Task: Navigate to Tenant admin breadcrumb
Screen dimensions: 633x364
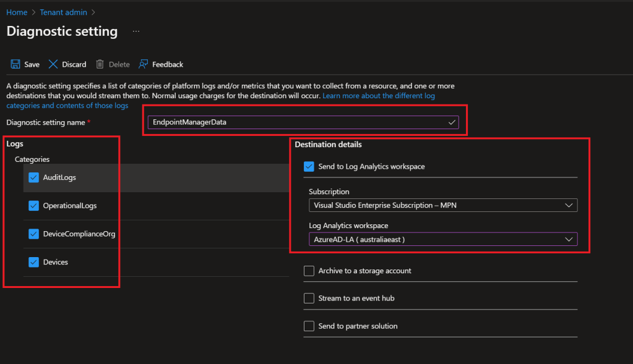Action: click(x=62, y=12)
